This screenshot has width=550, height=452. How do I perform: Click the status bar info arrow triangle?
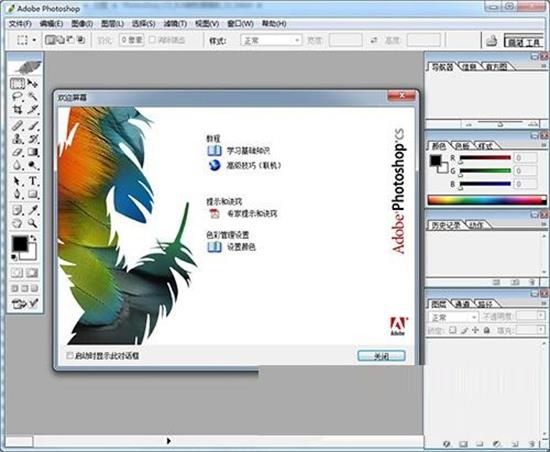(169, 441)
